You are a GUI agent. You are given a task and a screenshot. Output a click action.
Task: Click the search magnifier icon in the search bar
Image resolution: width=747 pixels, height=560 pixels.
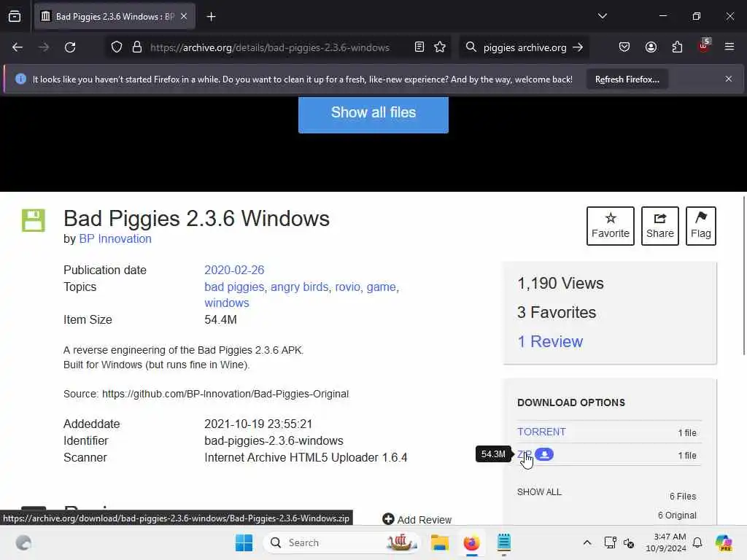point(471,47)
